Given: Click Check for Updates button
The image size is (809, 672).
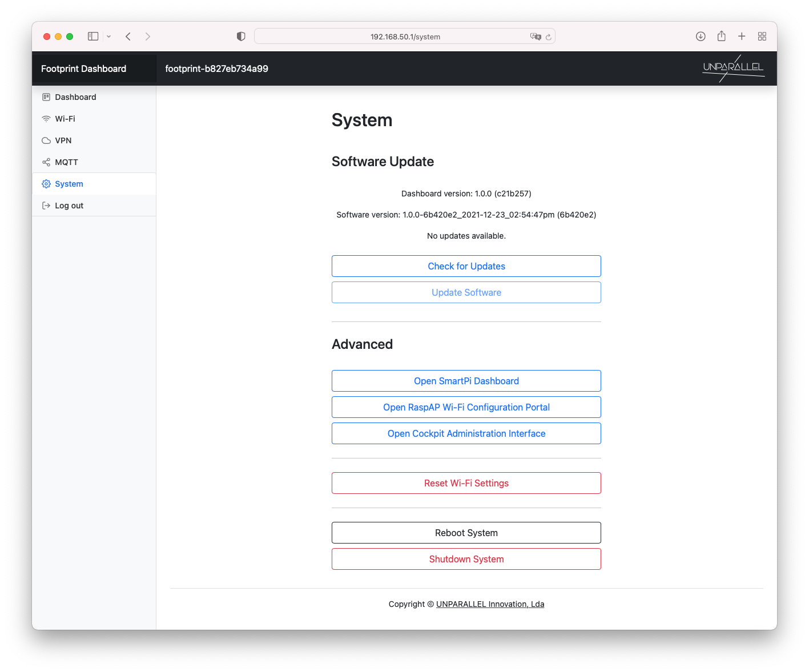Looking at the screenshot, I should point(466,266).
